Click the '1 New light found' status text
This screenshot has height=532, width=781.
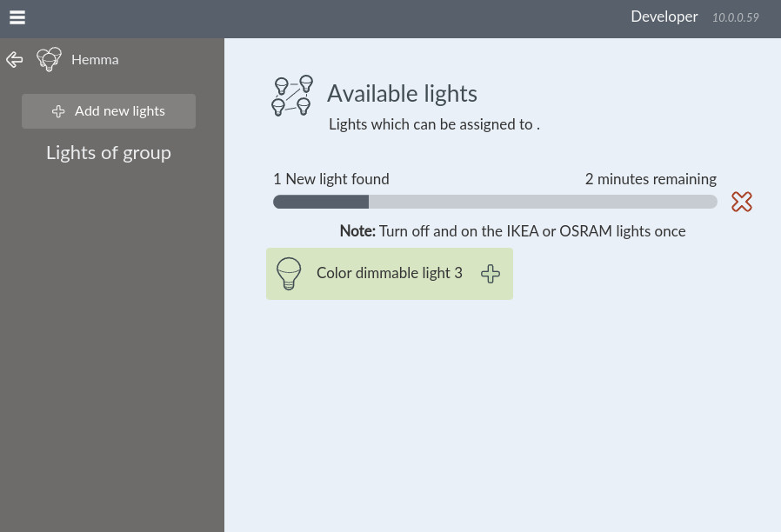[x=330, y=179]
